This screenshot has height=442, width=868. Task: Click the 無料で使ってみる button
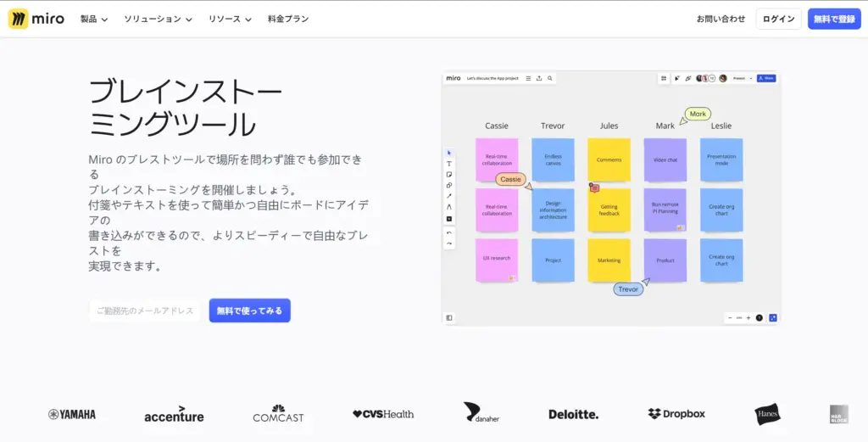coord(249,311)
